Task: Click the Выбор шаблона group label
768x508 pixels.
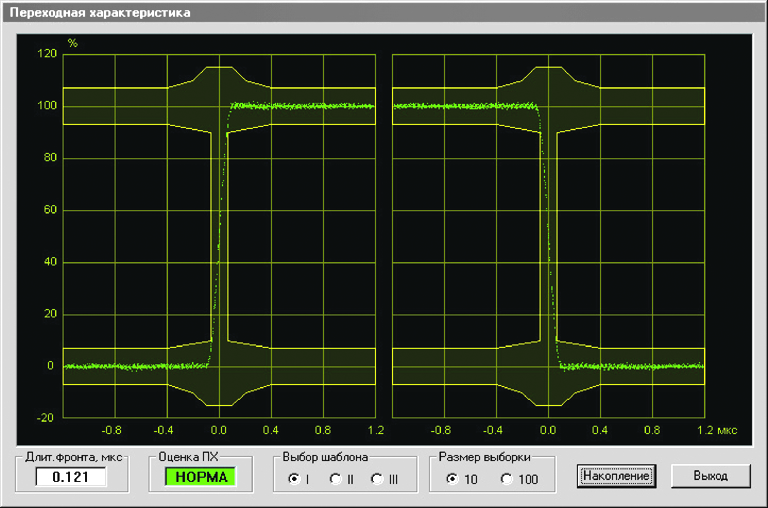Action: 325,457
